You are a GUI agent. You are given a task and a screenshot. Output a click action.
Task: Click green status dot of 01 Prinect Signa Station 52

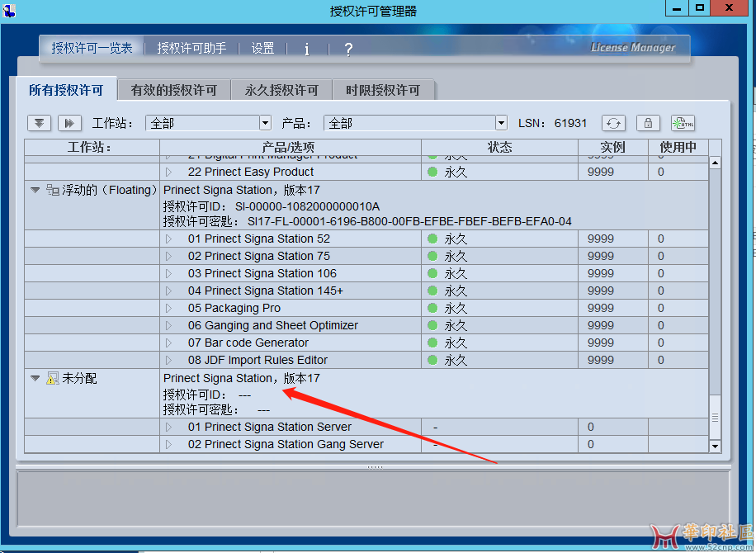point(432,239)
